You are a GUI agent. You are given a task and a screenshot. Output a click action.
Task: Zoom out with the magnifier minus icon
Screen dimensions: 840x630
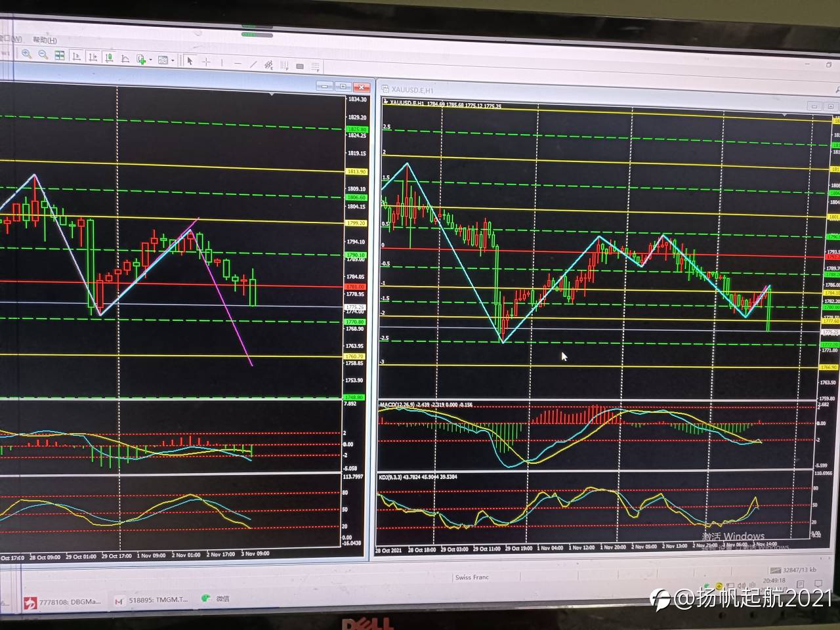pyautogui.click(x=43, y=54)
